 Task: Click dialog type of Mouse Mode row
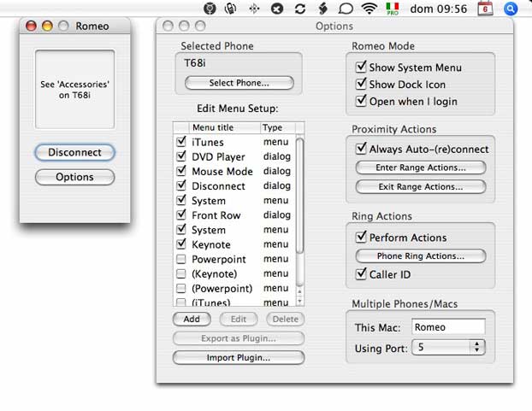[277, 171]
